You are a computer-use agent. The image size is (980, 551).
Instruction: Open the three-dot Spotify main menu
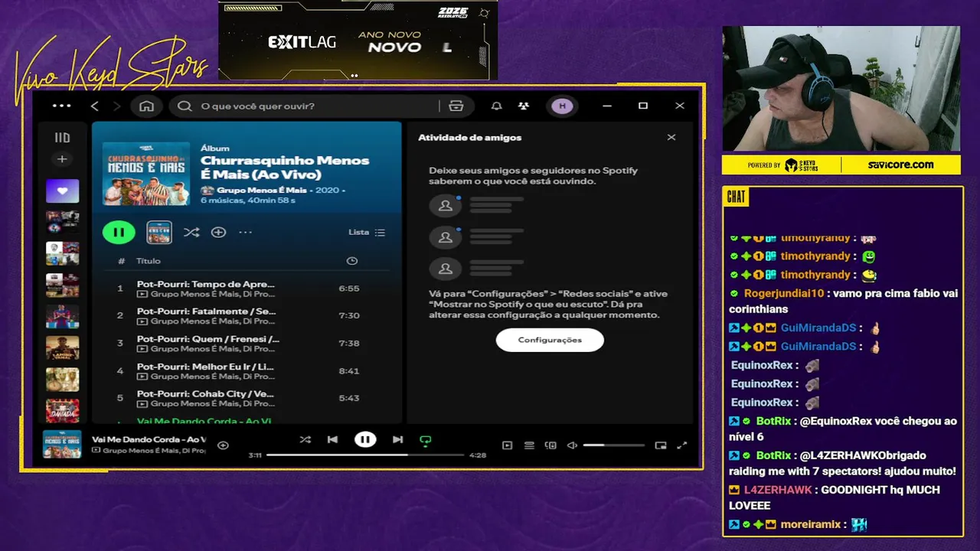62,106
